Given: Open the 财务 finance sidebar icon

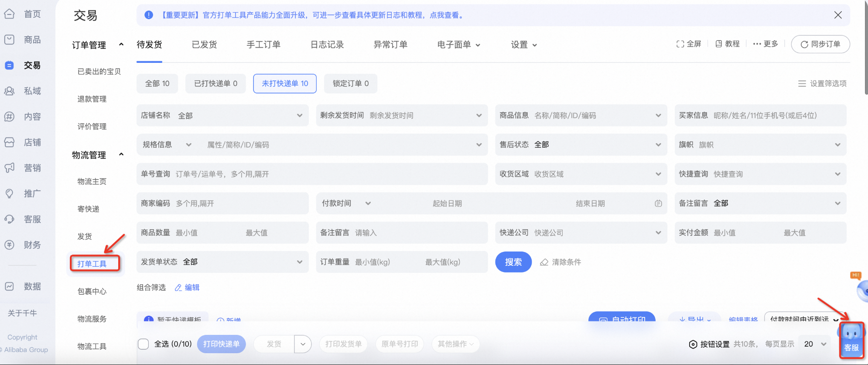Looking at the screenshot, I should point(9,245).
